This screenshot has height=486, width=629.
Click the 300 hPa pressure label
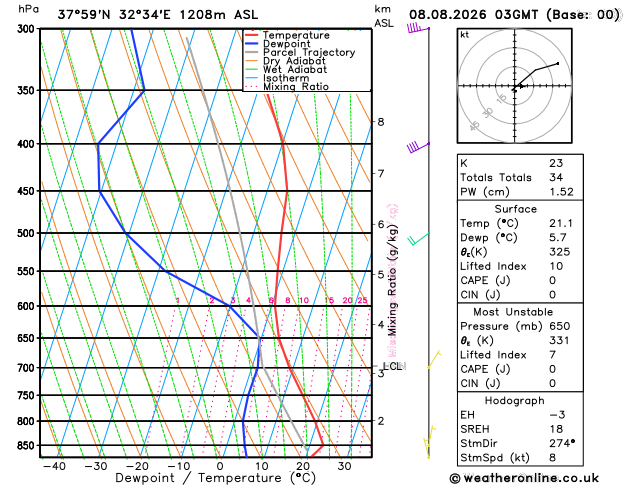click(x=28, y=29)
